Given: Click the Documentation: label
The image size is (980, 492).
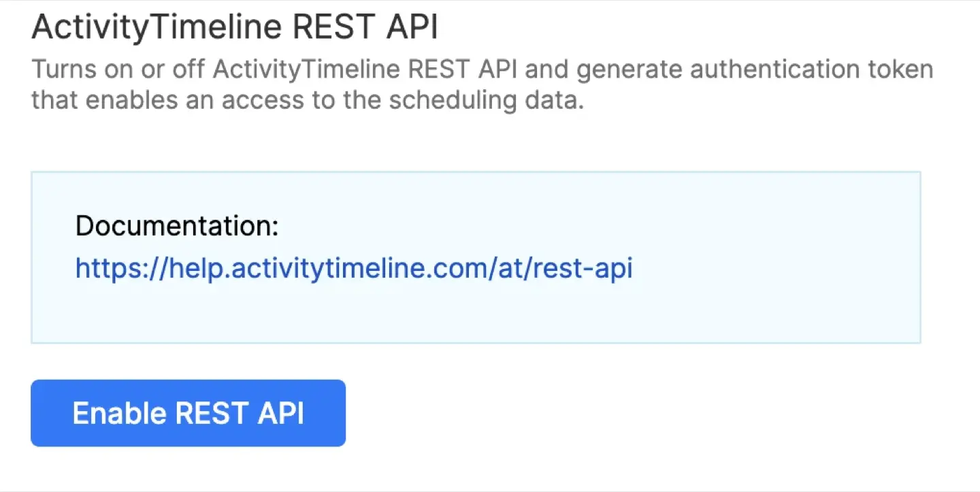Looking at the screenshot, I should point(176,225).
